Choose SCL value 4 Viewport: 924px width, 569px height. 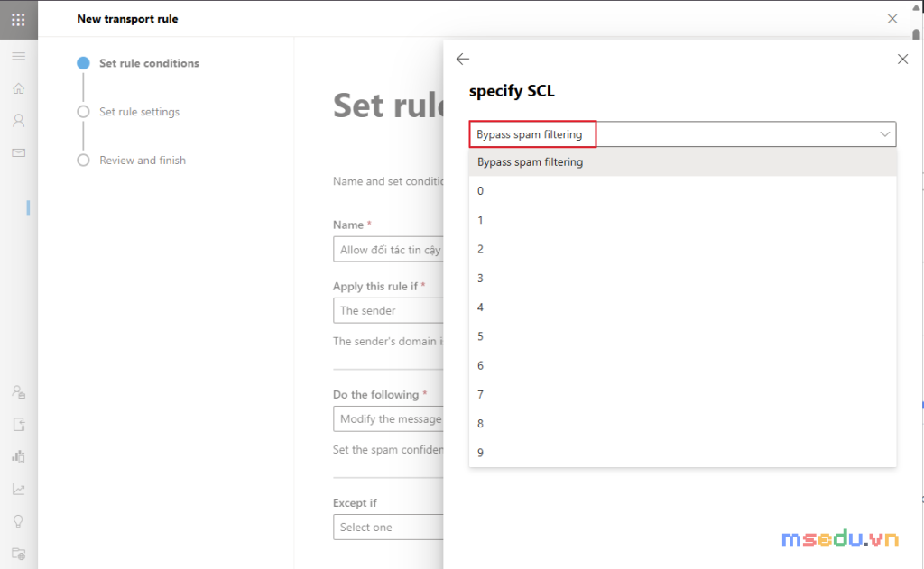(682, 307)
